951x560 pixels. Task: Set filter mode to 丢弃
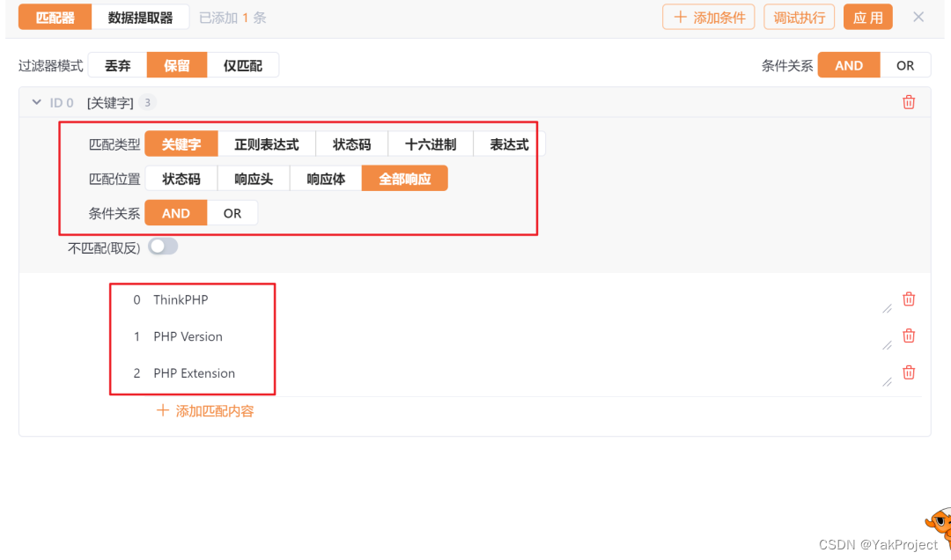118,65
